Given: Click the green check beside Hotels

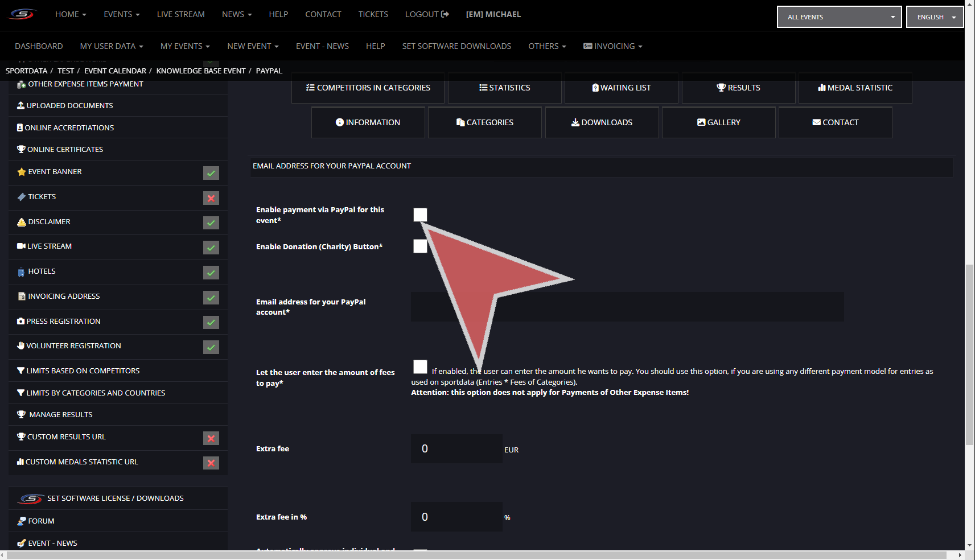Looking at the screenshot, I should [x=211, y=273].
